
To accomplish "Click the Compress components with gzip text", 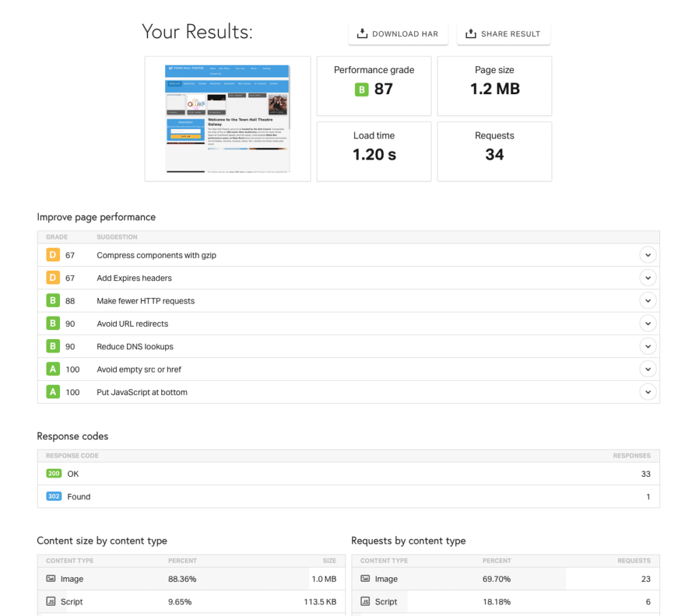I will [x=156, y=255].
